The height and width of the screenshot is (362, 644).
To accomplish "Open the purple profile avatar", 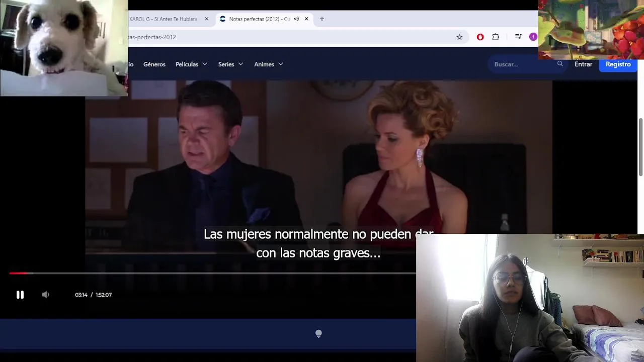I will point(533,37).
